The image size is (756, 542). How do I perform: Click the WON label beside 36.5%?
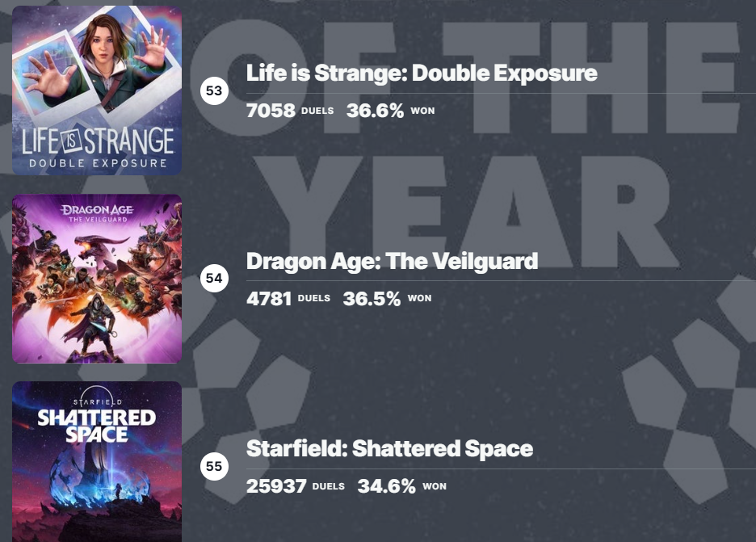(x=419, y=299)
